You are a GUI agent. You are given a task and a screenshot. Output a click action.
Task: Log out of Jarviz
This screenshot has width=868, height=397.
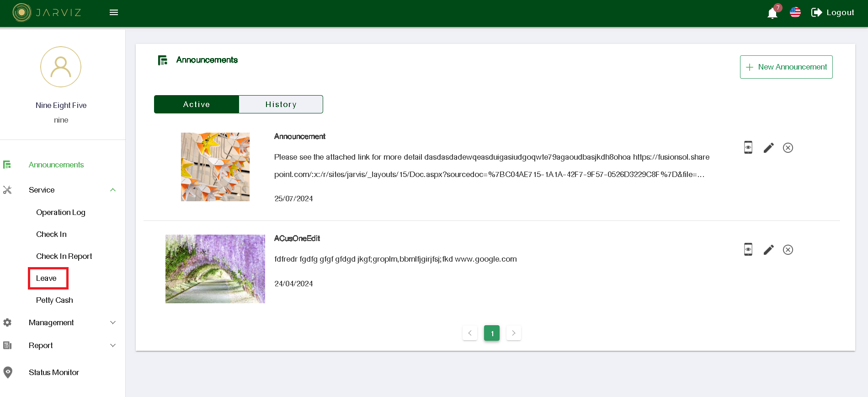coord(832,12)
